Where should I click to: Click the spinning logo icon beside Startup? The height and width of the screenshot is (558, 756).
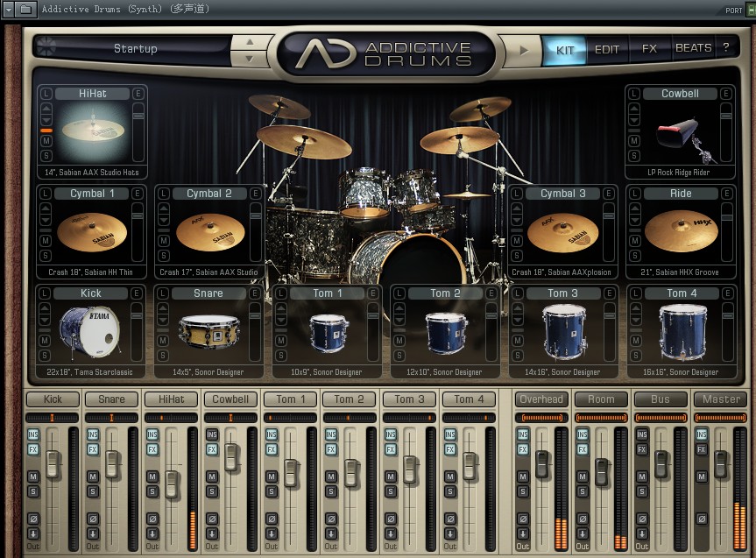coord(46,46)
